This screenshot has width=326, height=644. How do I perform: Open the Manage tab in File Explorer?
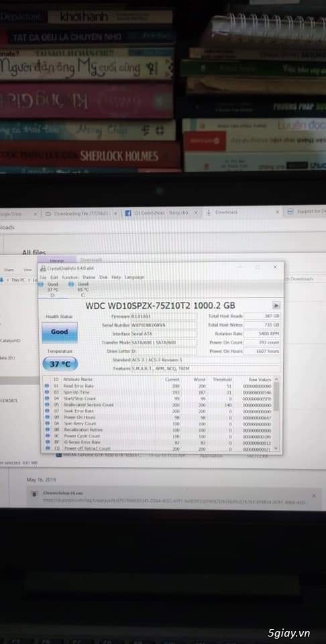point(56,260)
